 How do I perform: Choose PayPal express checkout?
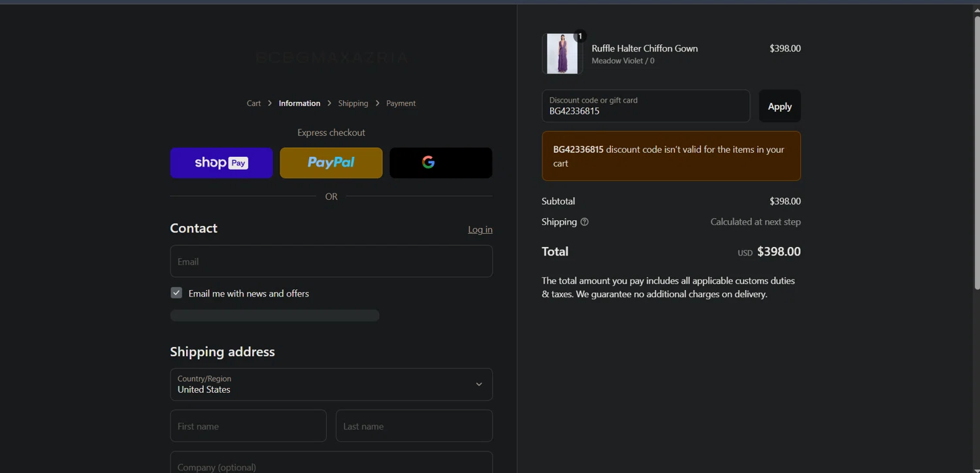point(331,163)
